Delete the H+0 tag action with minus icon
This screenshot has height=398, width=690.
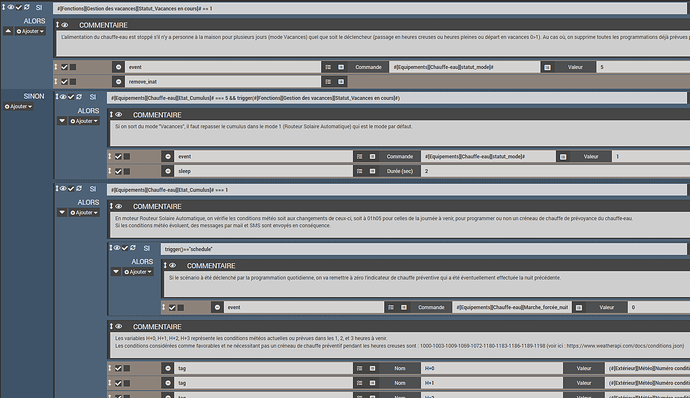tap(168, 369)
